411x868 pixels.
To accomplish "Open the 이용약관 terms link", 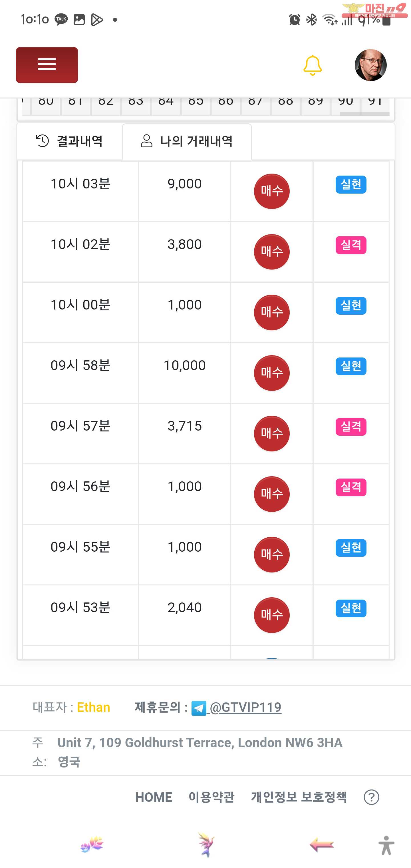I will [x=211, y=797].
